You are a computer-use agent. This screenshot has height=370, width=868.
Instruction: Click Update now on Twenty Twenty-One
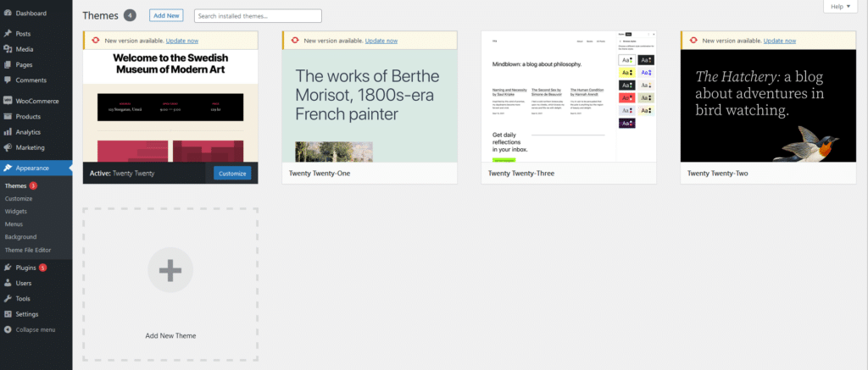click(381, 41)
